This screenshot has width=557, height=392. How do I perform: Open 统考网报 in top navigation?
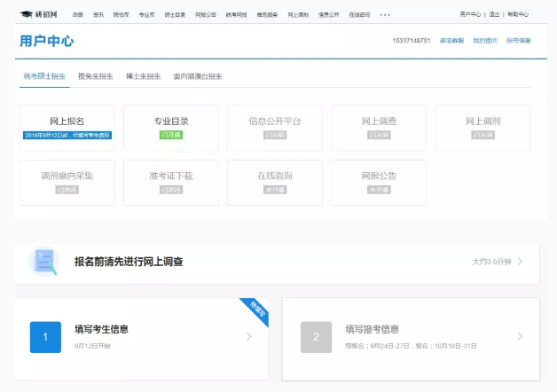click(x=236, y=15)
